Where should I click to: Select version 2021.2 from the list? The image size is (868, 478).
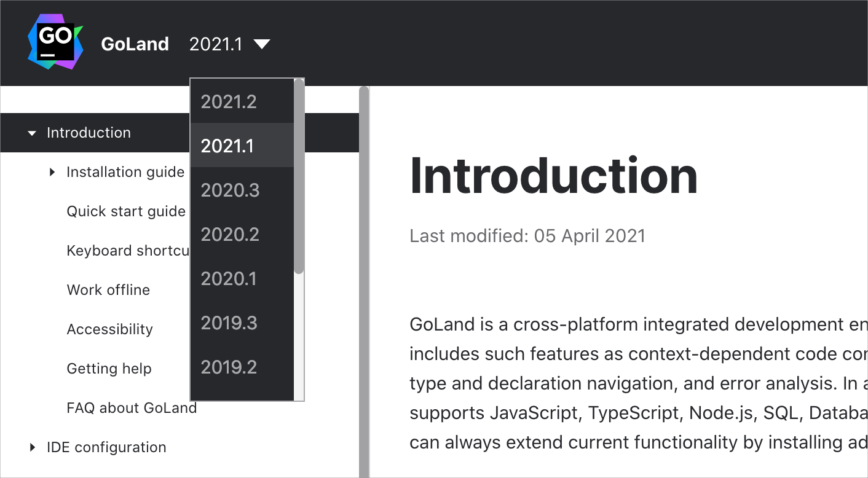click(x=229, y=102)
